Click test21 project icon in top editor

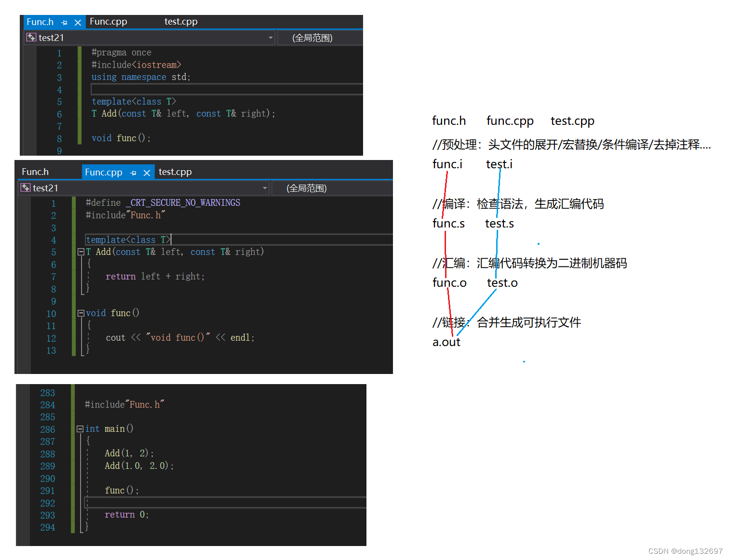[x=31, y=37]
